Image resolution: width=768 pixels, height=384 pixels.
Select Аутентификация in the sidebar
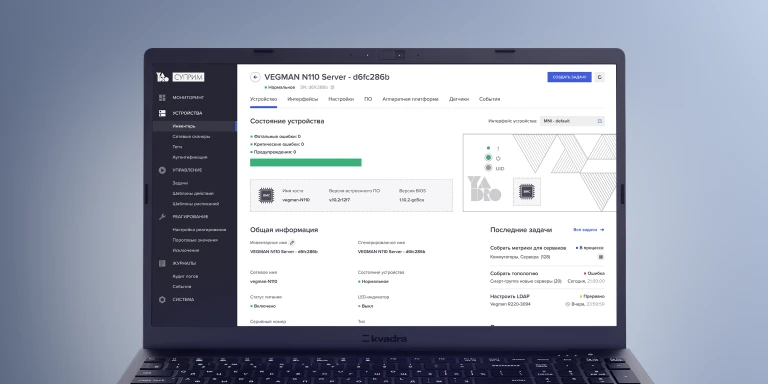point(190,157)
